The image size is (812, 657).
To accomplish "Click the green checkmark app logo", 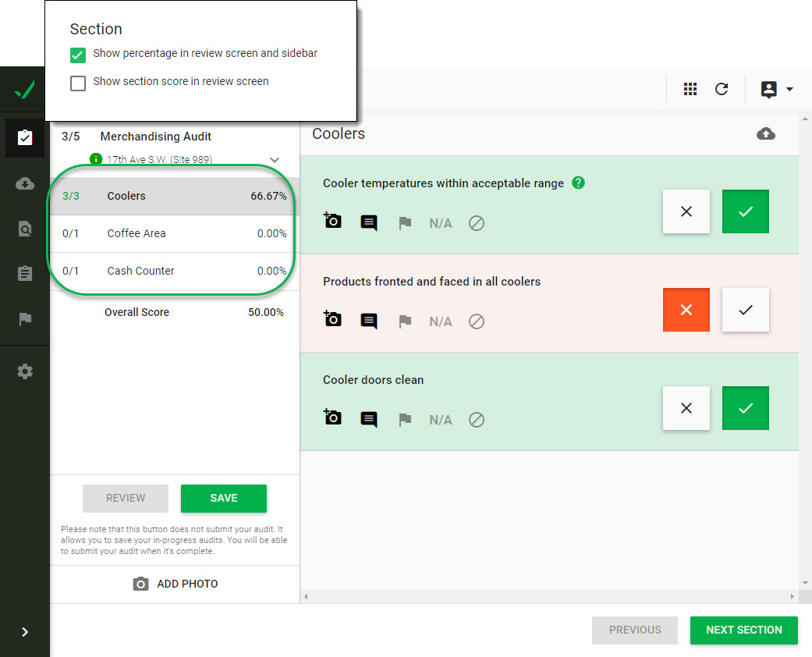I will (x=24, y=90).
